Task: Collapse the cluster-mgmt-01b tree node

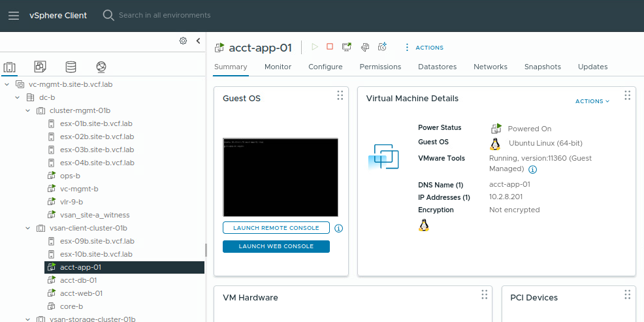Action: [27, 110]
